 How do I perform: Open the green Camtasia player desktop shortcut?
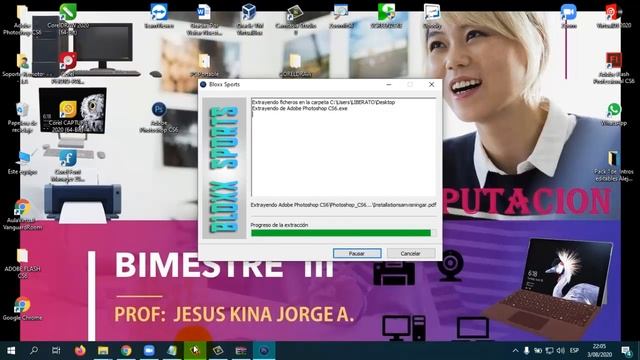[386, 17]
